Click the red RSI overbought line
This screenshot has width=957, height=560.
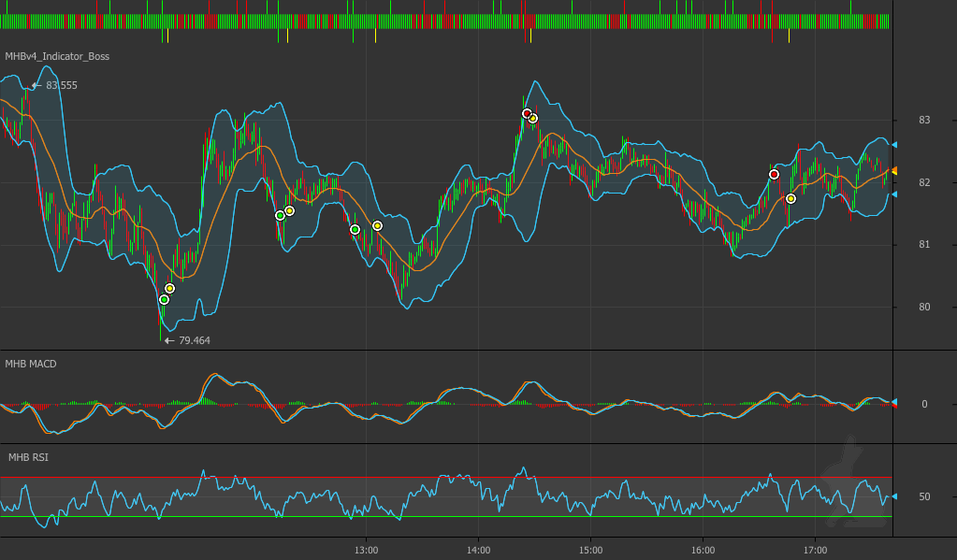(x=445, y=478)
